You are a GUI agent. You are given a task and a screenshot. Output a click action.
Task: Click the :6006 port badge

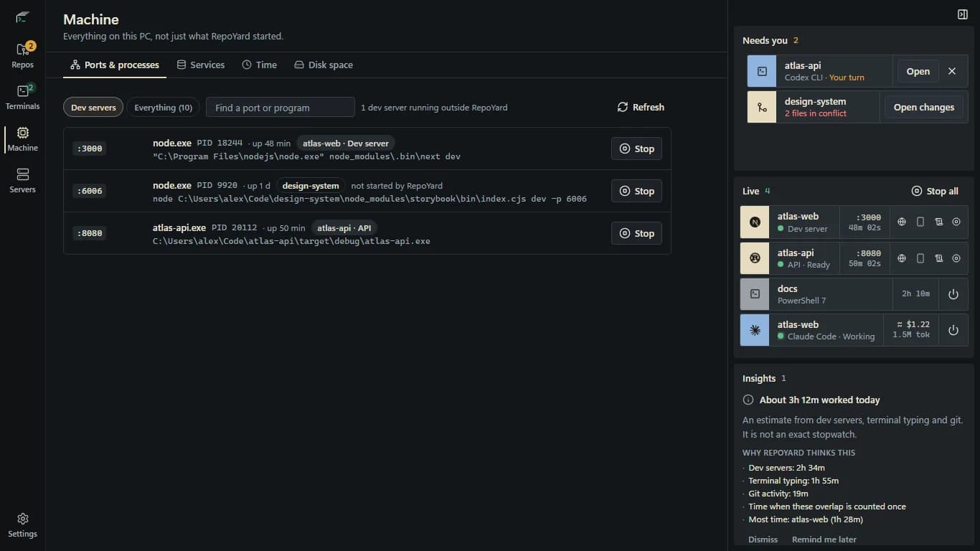[90, 191]
